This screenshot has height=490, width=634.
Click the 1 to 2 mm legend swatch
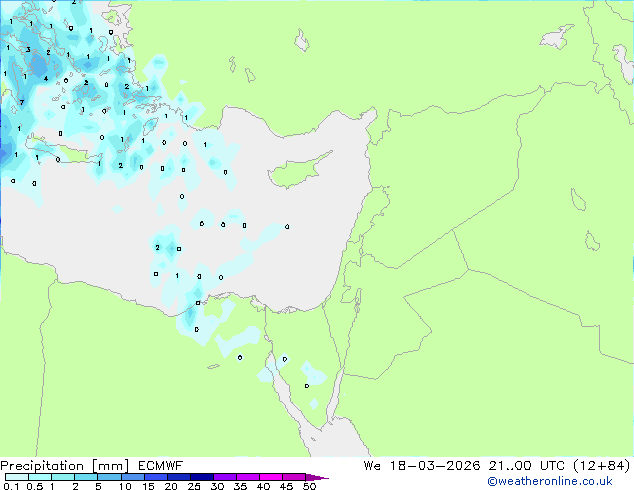coord(63,477)
